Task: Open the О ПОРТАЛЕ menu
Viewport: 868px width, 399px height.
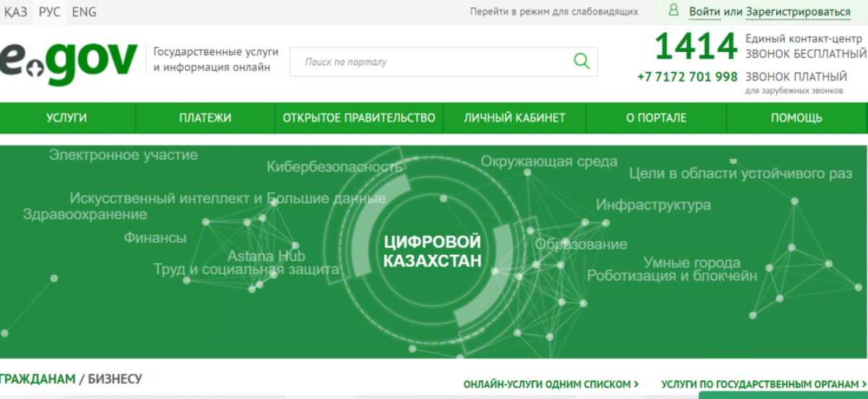Action: pos(656,118)
